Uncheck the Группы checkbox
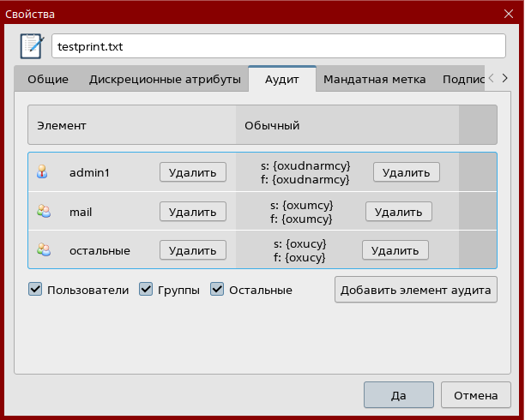This screenshot has width=525, height=420. tap(146, 290)
